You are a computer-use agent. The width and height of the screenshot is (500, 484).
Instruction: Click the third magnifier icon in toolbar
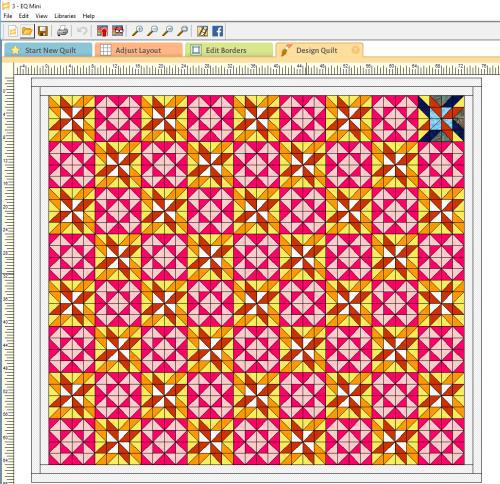point(167,31)
